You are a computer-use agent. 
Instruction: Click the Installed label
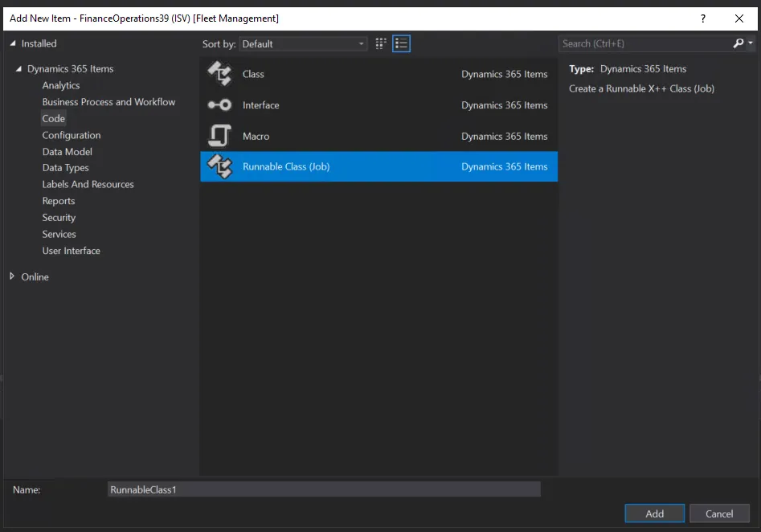(x=39, y=43)
